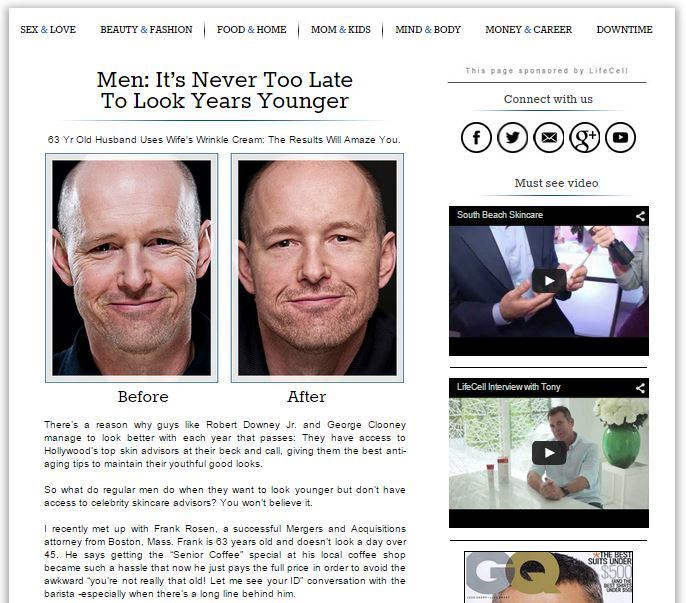Play the LifeCell Interview with Tony video

click(x=549, y=453)
